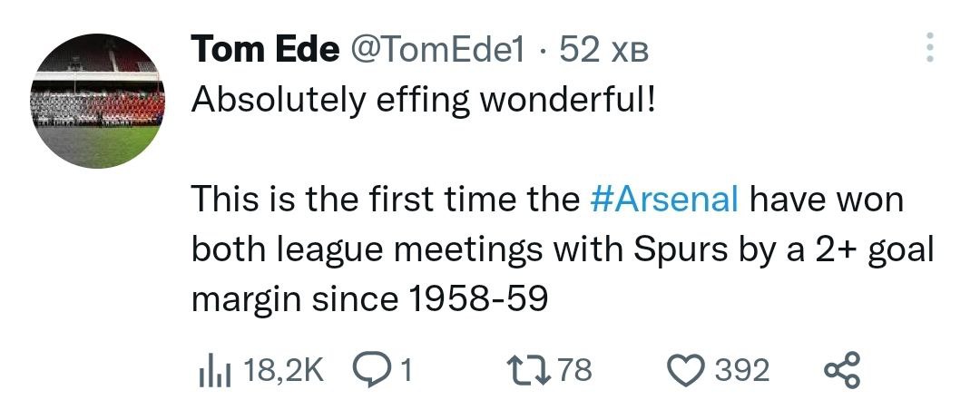Viewport: 980px width, 400px height.
Task: Open Tom Ede's profile picture
Action: coord(97,101)
